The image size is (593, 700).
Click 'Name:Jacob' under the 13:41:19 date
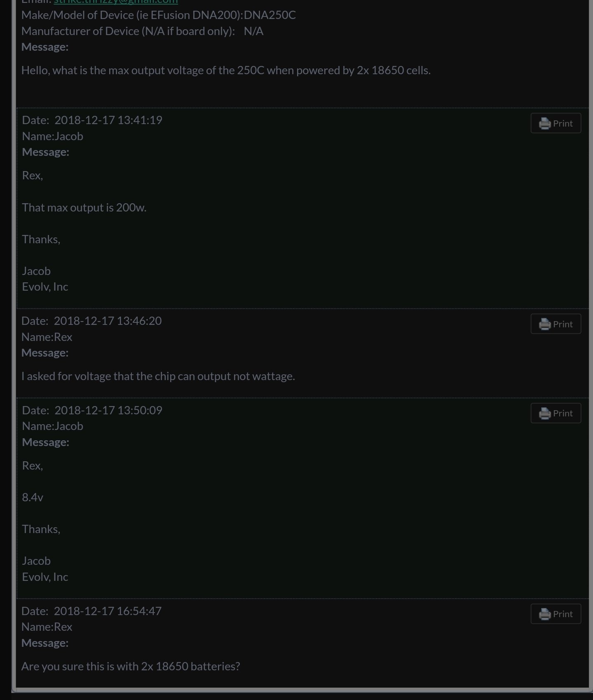52,136
